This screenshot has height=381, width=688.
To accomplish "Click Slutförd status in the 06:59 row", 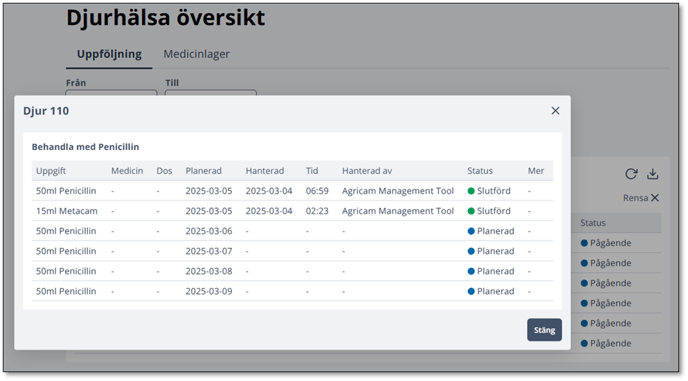I will 489,191.
